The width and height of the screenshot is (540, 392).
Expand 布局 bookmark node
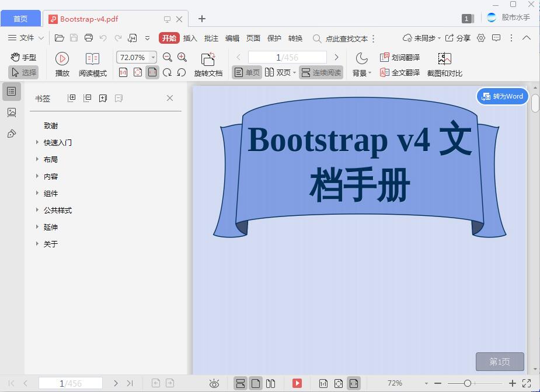pyautogui.click(x=37, y=159)
